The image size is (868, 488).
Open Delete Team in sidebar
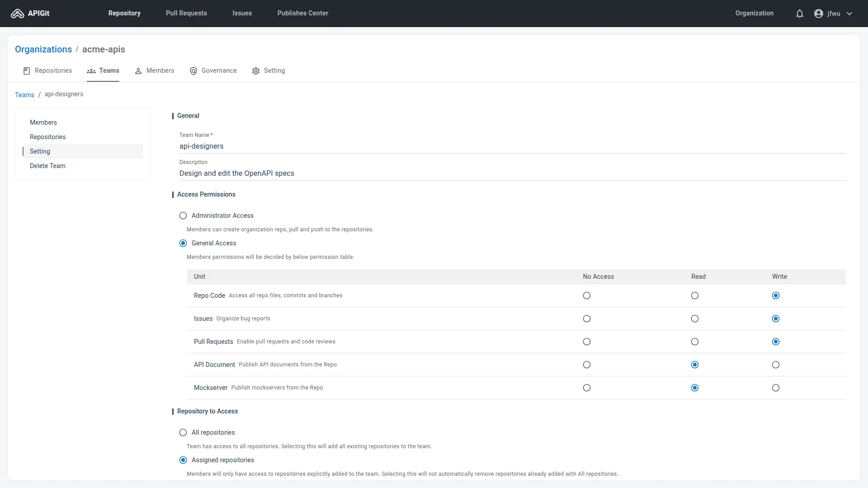(x=83, y=166)
